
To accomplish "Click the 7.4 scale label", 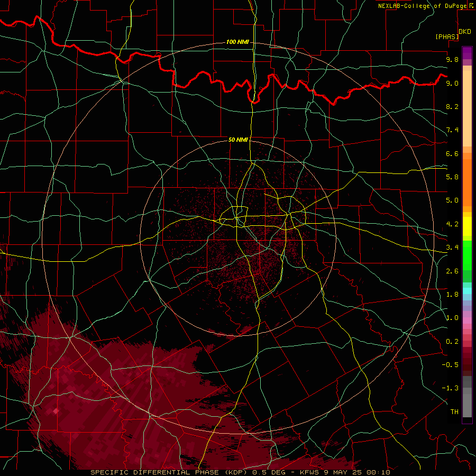I will coord(452,130).
